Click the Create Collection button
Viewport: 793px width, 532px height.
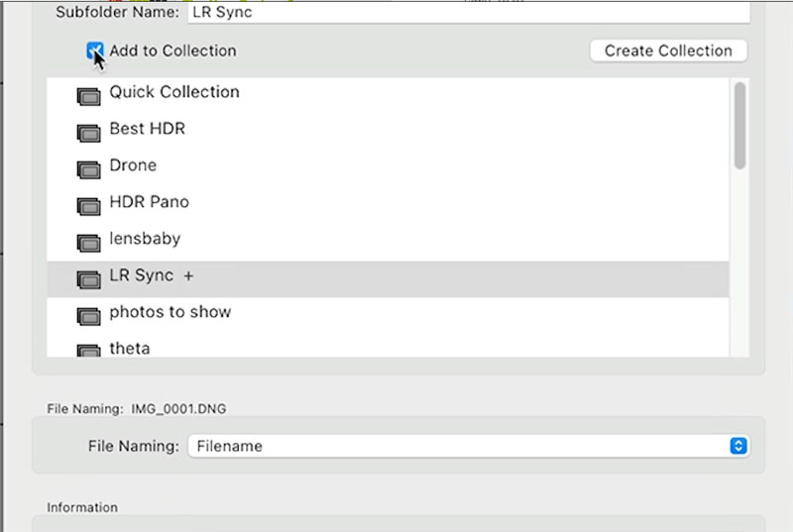click(x=668, y=51)
